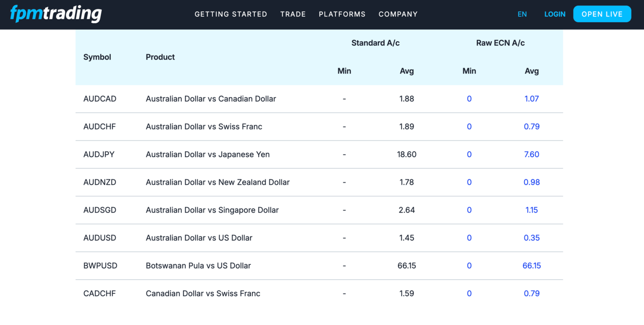Click the 1.07 average spread for AUDCAD
Screen dimensions: 644x325
[531, 99]
